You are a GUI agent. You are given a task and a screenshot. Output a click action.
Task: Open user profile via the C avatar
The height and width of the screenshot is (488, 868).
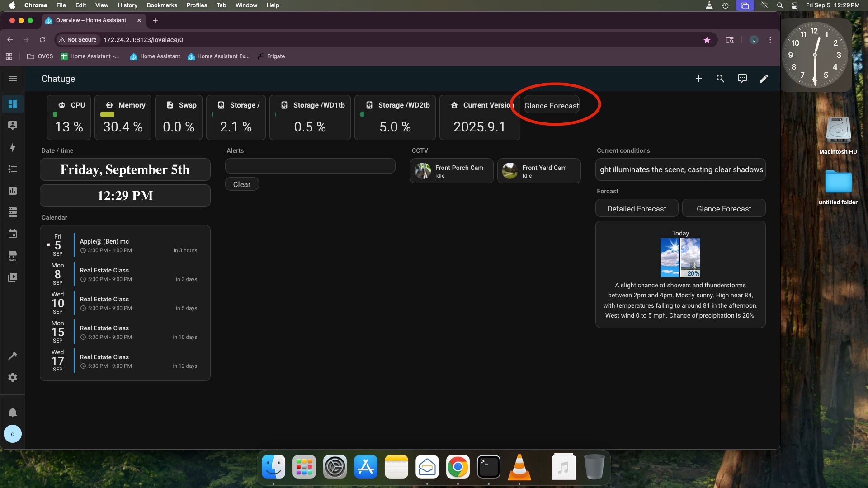pyautogui.click(x=13, y=434)
